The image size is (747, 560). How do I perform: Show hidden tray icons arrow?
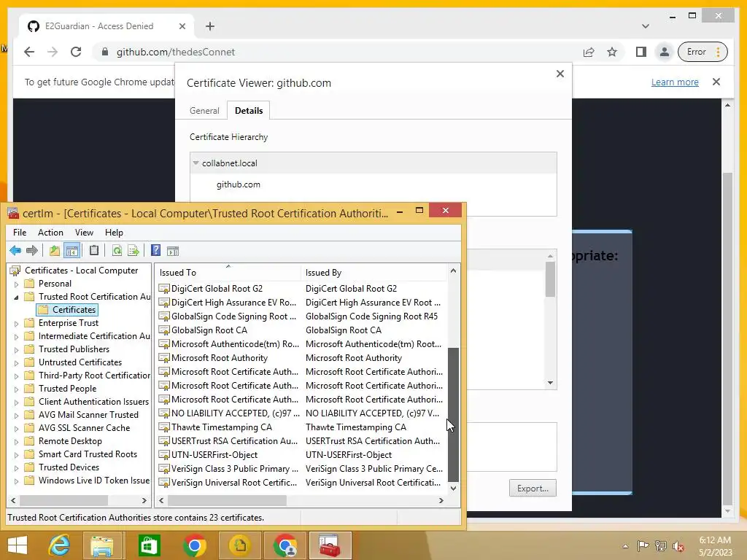coord(625,546)
